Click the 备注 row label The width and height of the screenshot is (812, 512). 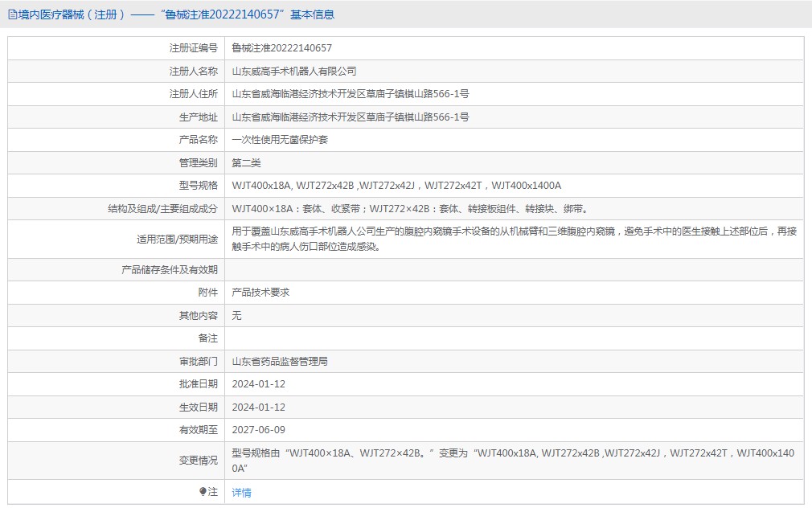pyautogui.click(x=208, y=338)
